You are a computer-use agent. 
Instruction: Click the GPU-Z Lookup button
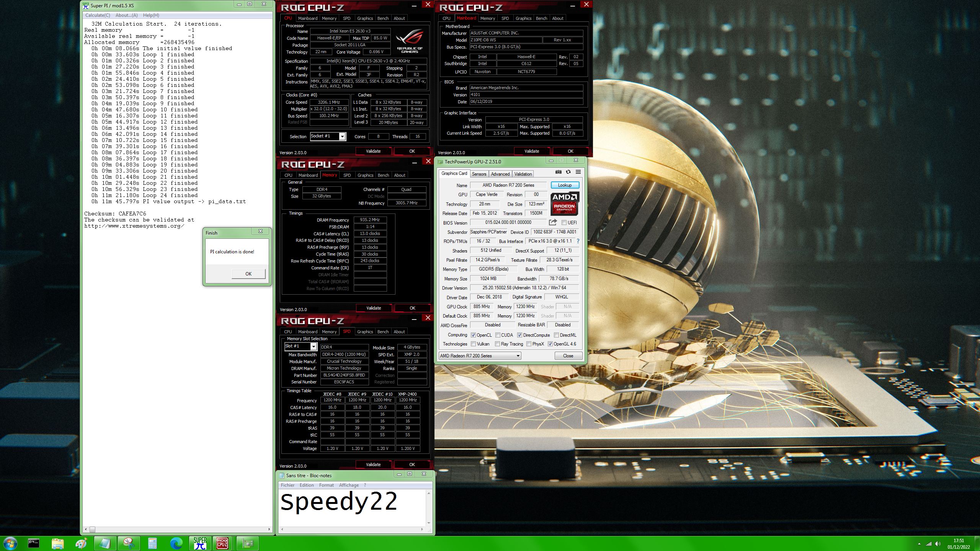(565, 185)
